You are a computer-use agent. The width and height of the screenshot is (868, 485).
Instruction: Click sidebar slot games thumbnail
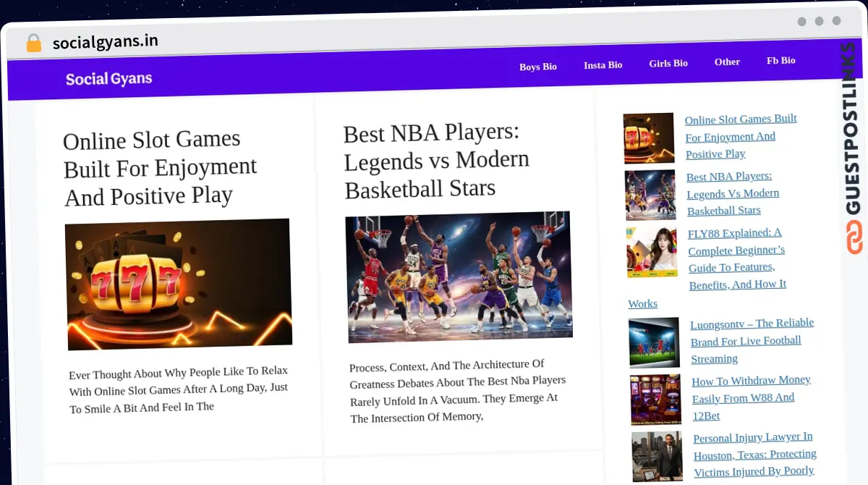tap(649, 138)
